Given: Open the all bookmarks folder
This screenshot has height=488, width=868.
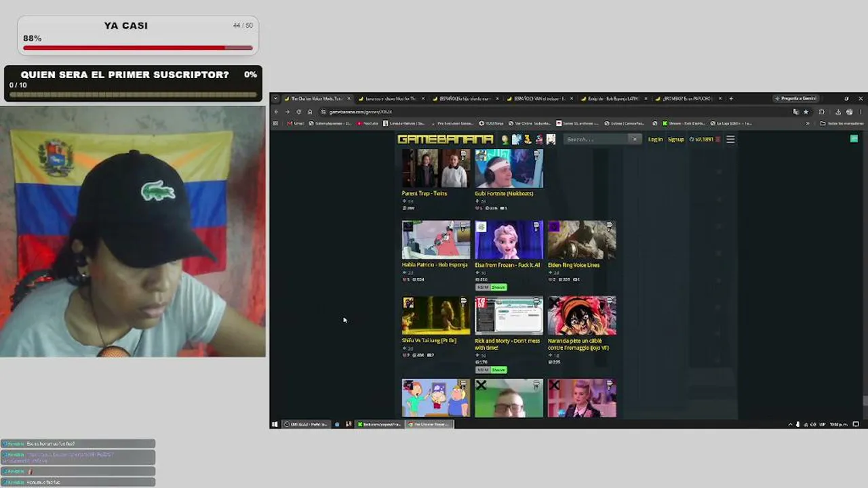Looking at the screenshot, I should point(841,123).
